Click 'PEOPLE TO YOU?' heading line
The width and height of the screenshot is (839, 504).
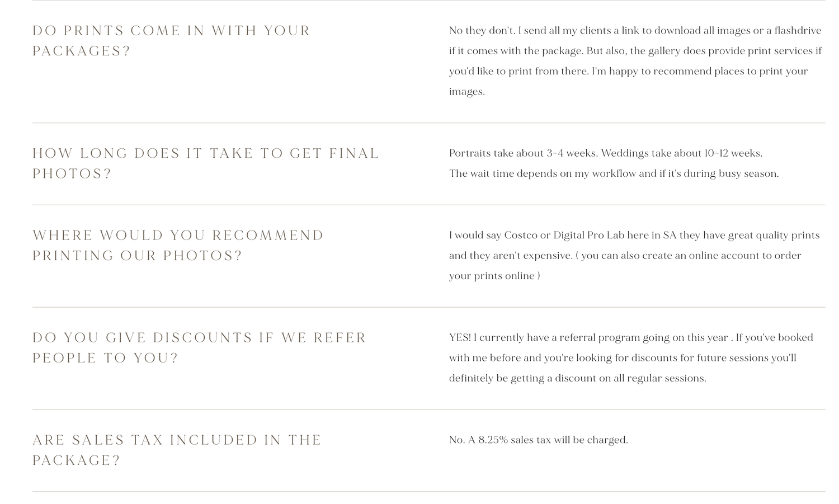105,358
